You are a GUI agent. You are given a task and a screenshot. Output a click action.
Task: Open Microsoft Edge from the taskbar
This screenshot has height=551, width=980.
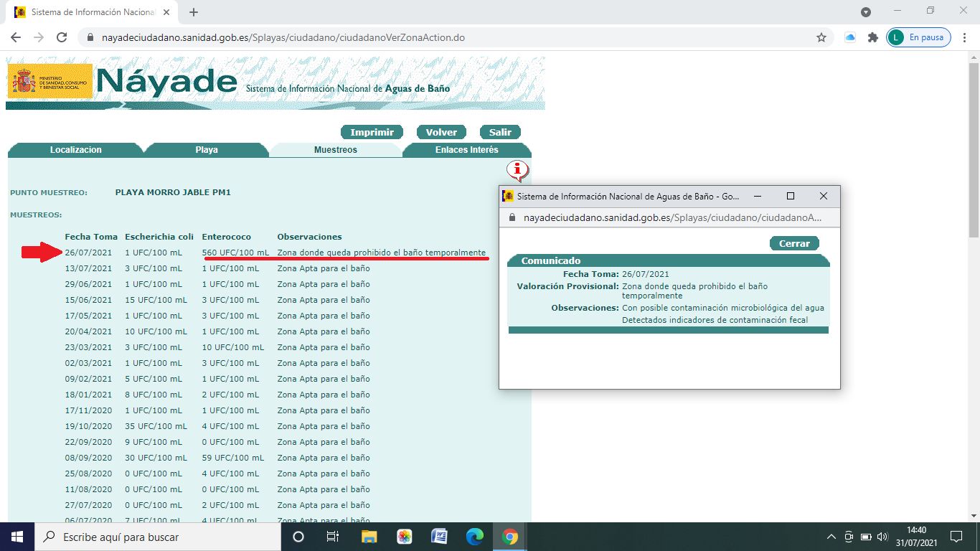coord(475,537)
